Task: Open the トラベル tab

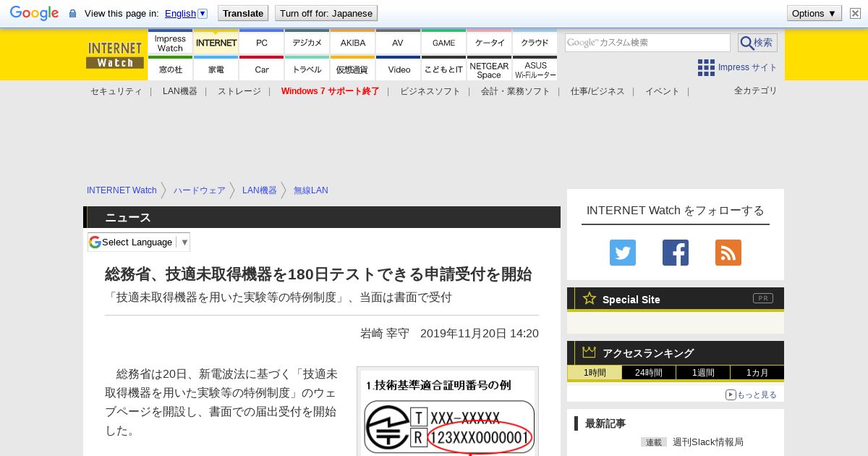Action: (307, 69)
